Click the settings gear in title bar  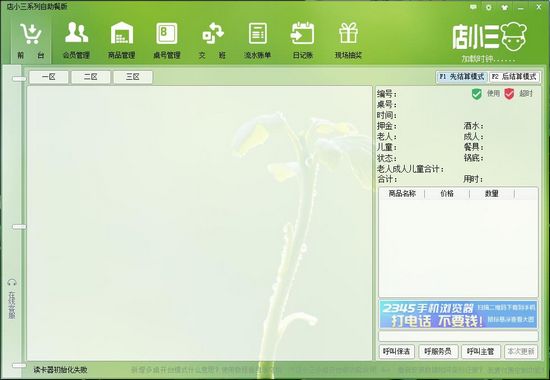pyautogui.click(x=489, y=7)
